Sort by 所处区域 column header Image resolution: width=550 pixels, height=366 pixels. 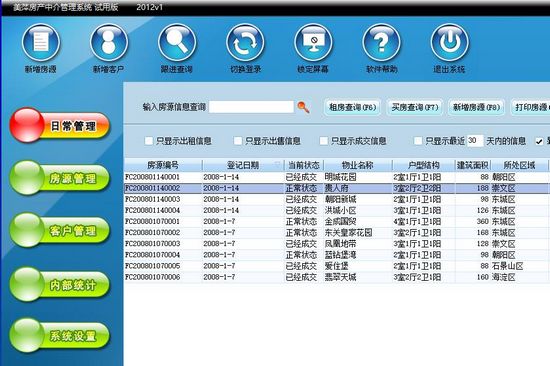coord(519,165)
